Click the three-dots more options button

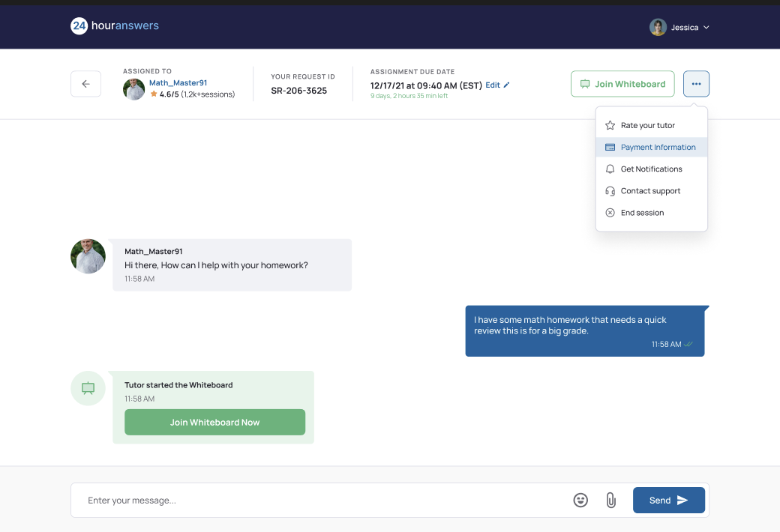tap(696, 83)
